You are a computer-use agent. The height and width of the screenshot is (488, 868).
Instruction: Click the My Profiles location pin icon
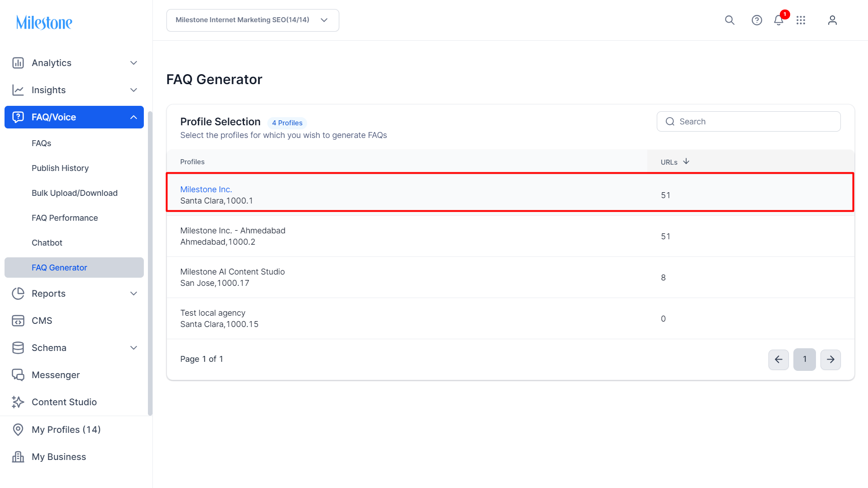(x=18, y=430)
